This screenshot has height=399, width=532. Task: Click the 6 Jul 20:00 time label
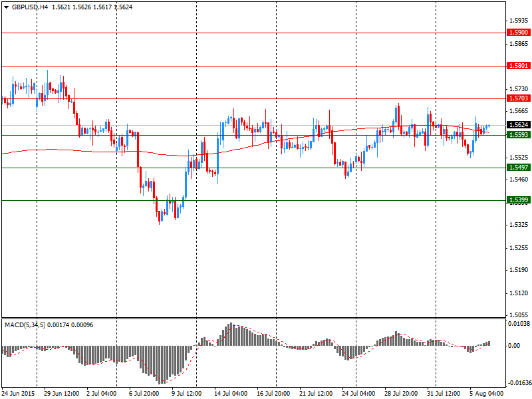coord(144,394)
